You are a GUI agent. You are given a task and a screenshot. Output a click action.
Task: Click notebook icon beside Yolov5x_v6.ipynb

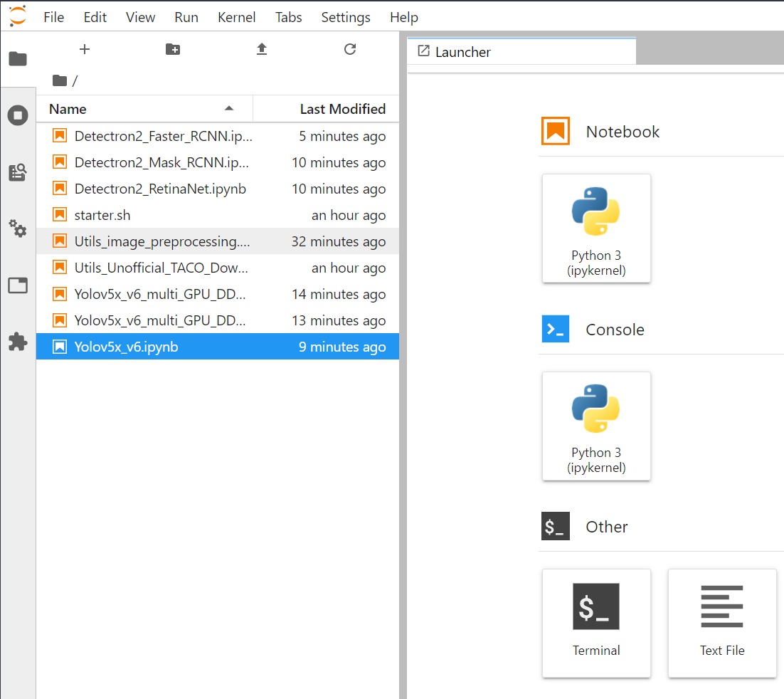tap(60, 346)
